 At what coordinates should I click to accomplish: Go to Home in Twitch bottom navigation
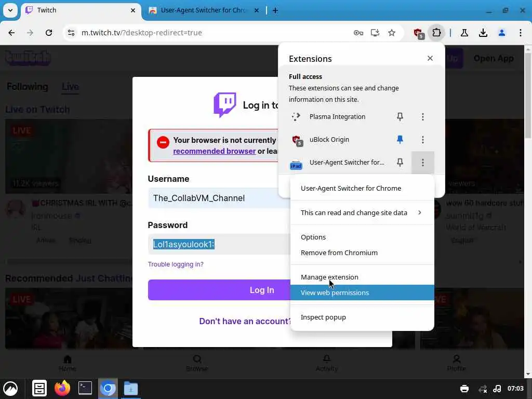pyautogui.click(x=68, y=363)
